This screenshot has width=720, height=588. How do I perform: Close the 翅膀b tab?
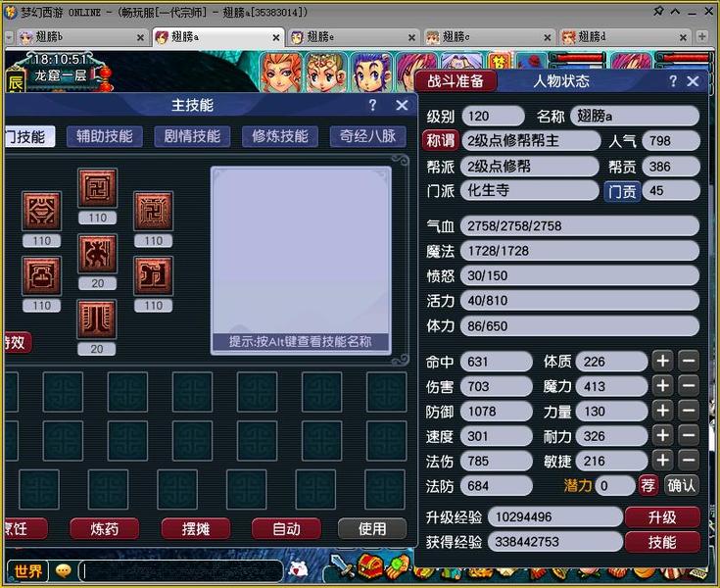(140, 37)
